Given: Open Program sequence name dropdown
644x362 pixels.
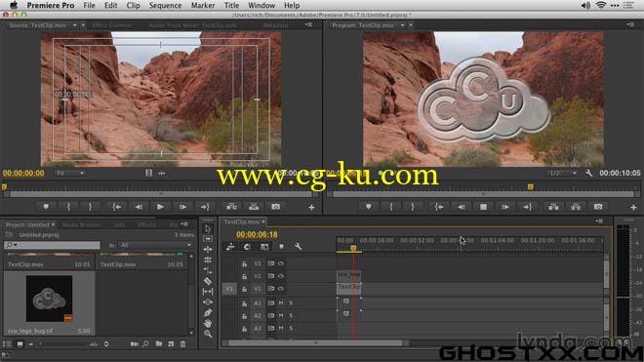Looking at the screenshot, I should (402, 25).
